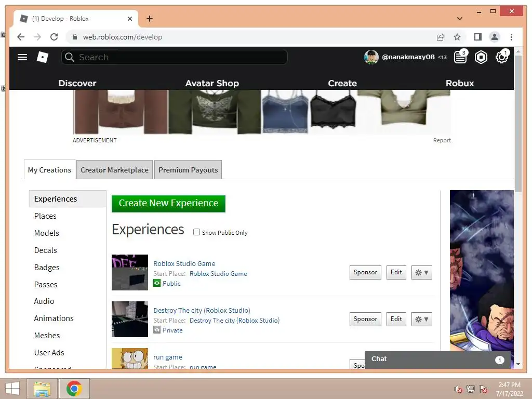Click the Roblox logo home icon
This screenshot has width=532, height=399.
pos(43,57)
